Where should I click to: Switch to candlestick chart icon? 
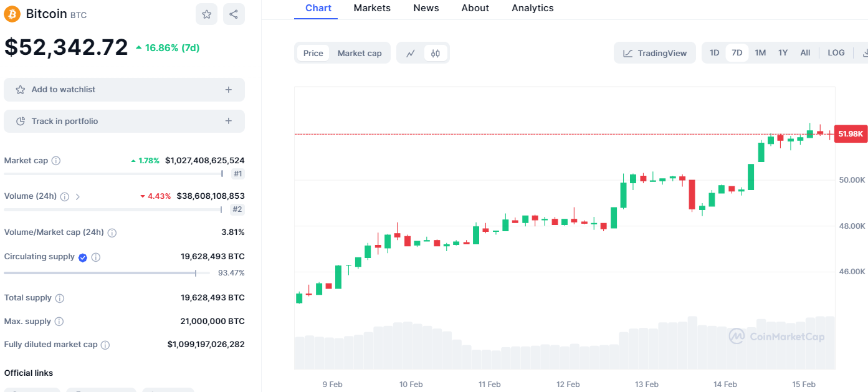436,53
